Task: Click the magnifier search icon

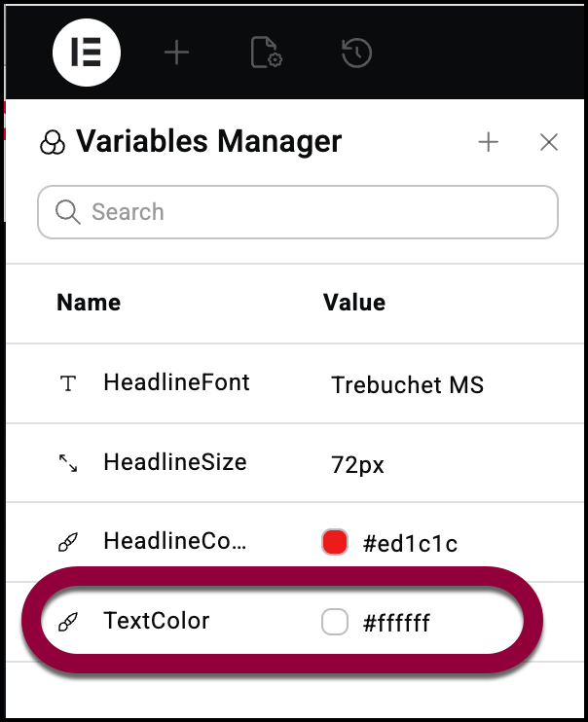Action: [67, 212]
